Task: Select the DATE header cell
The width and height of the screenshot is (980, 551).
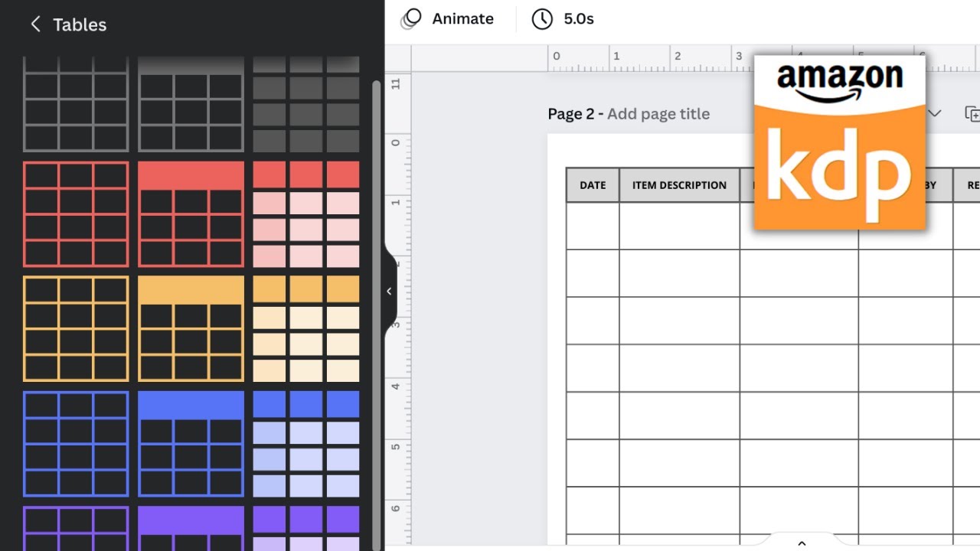Action: [x=593, y=185]
